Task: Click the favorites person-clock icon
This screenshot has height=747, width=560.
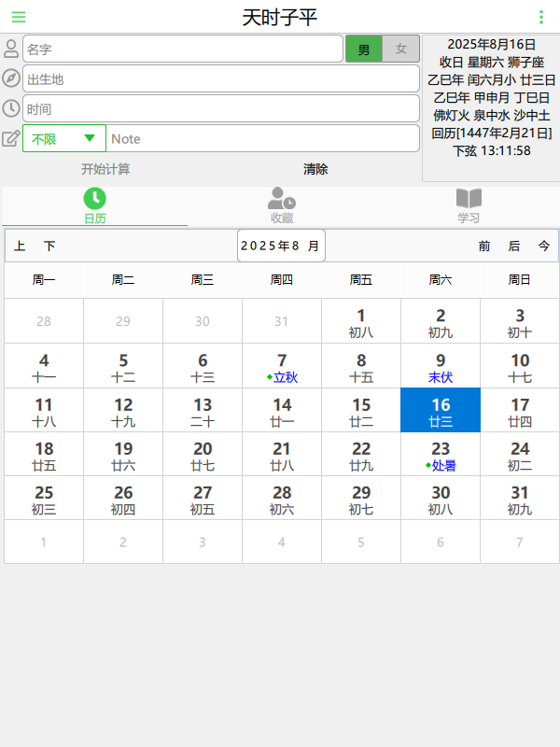Action: tap(282, 198)
